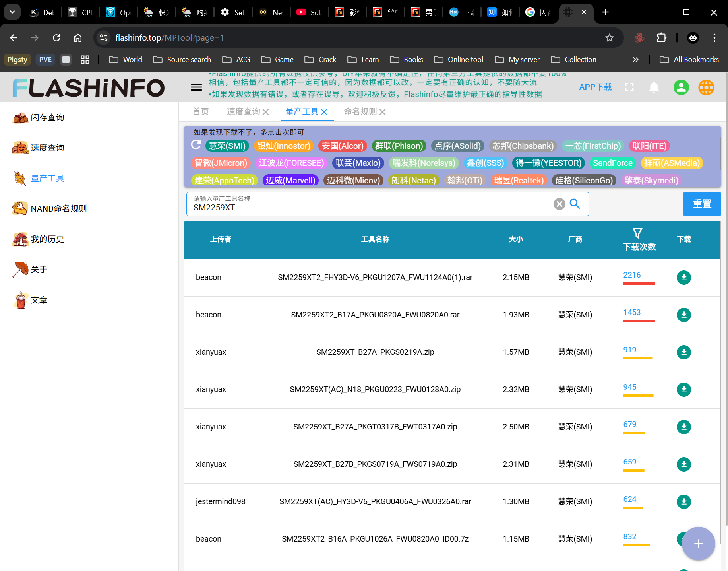Click the download icon for SM2259XT_B27A_PKGS0219A.zip
Screen dimensions: 728x571
(684, 352)
